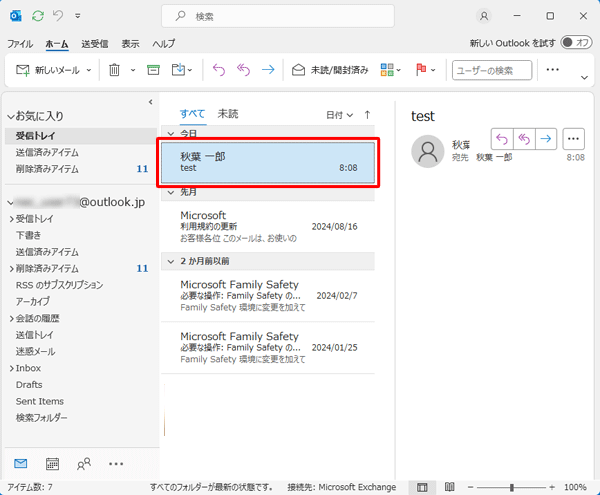Viewport: 600px width, 495px height.
Task: Open the 下書き folder
Action: [28, 235]
